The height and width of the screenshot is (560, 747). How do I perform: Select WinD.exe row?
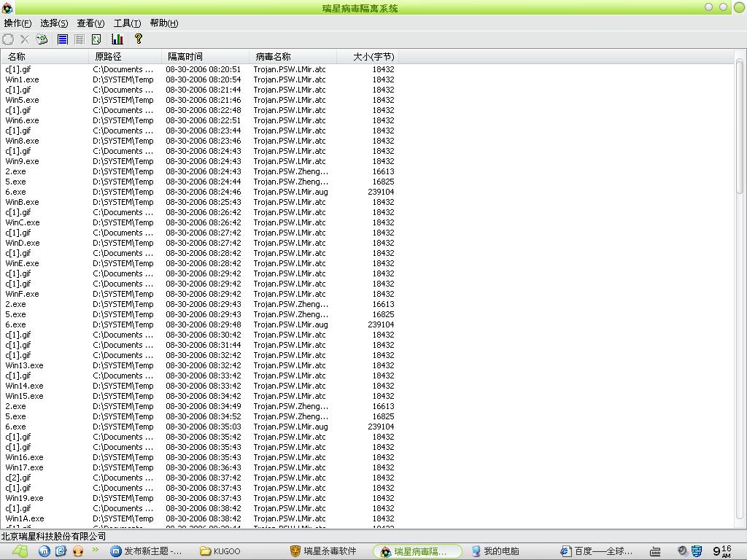coord(200,243)
